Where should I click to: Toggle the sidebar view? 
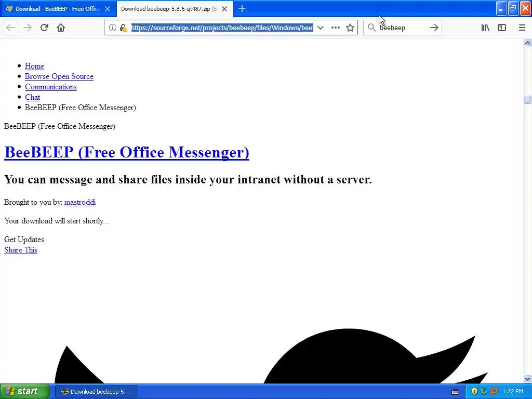[502, 28]
